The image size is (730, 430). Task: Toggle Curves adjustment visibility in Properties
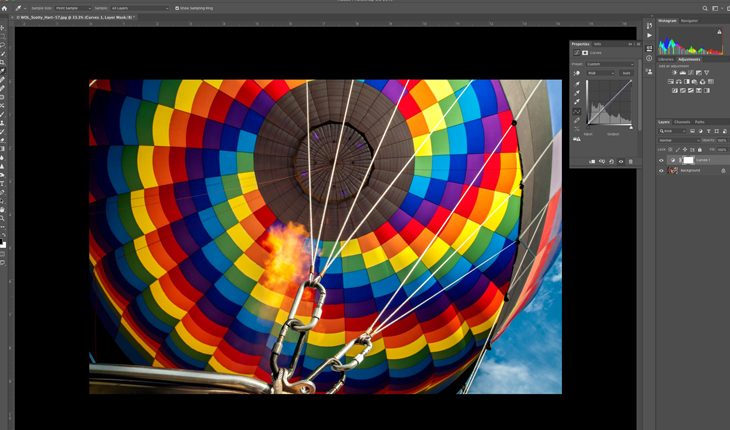(x=621, y=161)
